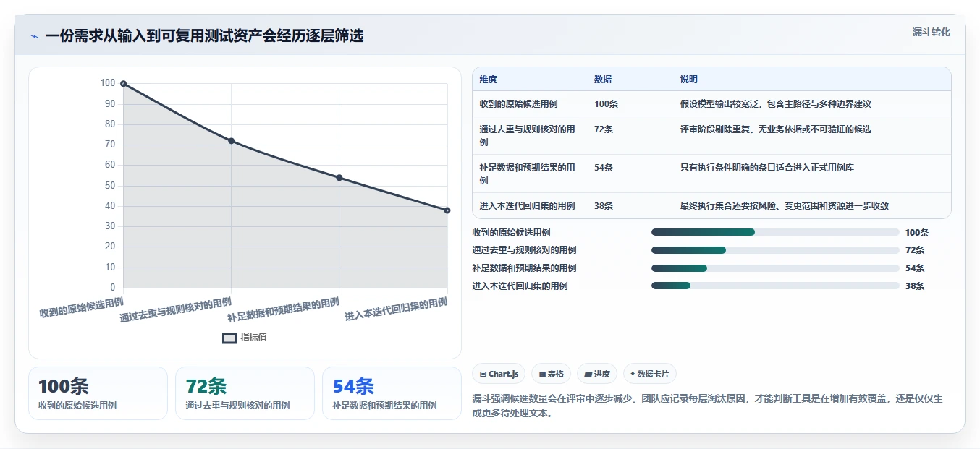Click the chart data point at value 72

coord(231,141)
